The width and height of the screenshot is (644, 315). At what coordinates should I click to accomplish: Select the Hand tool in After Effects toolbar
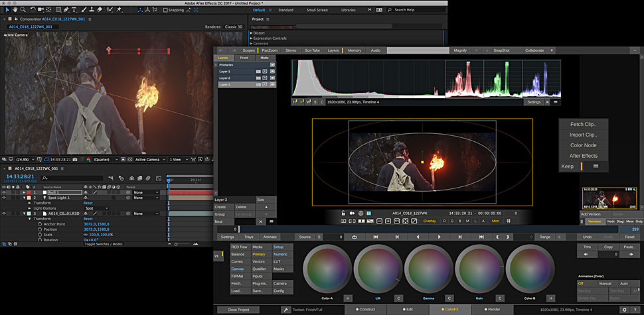(15, 11)
